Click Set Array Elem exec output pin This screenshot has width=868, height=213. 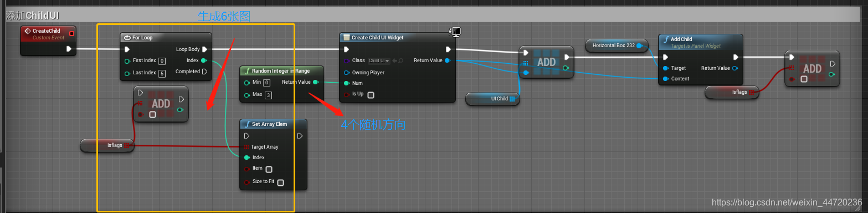300,136
